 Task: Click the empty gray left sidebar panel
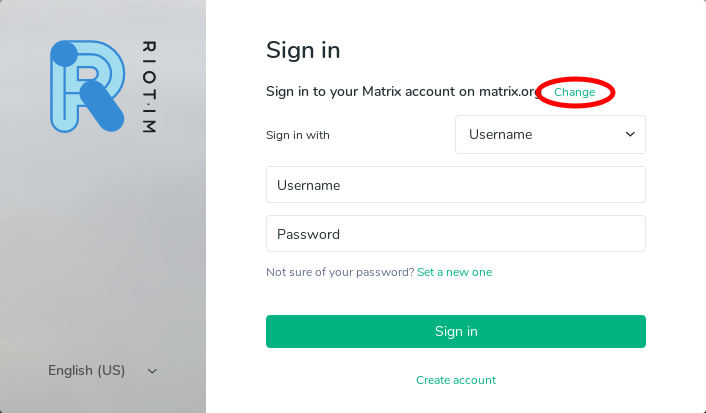coord(103,248)
